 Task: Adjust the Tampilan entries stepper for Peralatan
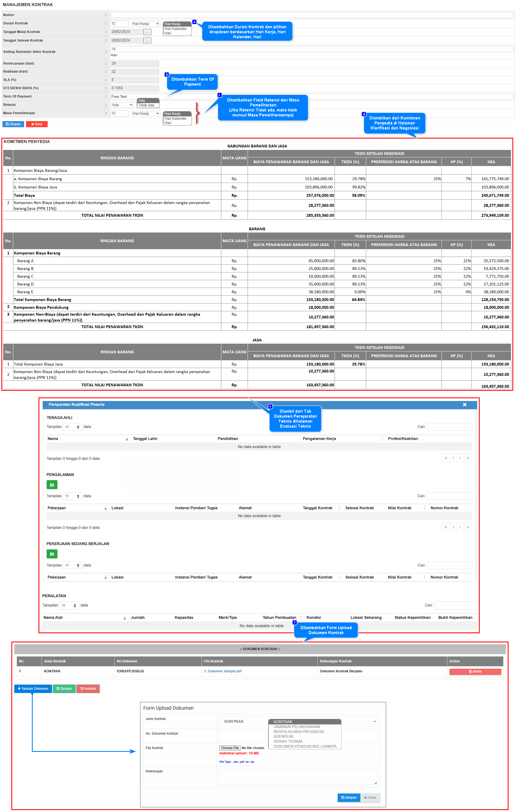[75, 605]
